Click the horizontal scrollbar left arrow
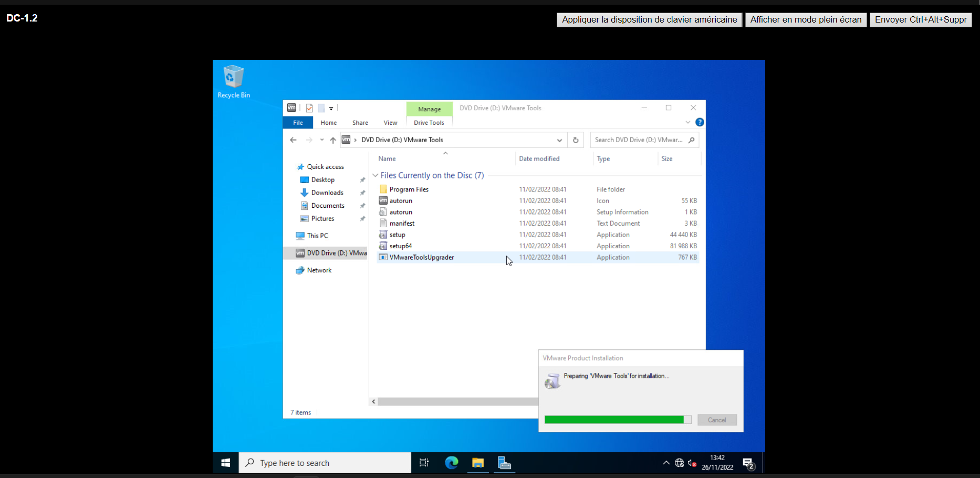The width and height of the screenshot is (980, 478). [x=374, y=401]
